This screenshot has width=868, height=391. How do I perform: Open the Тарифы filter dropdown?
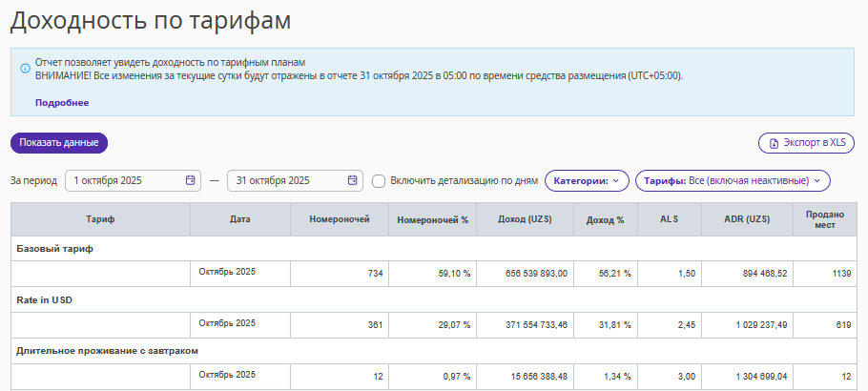click(x=733, y=180)
